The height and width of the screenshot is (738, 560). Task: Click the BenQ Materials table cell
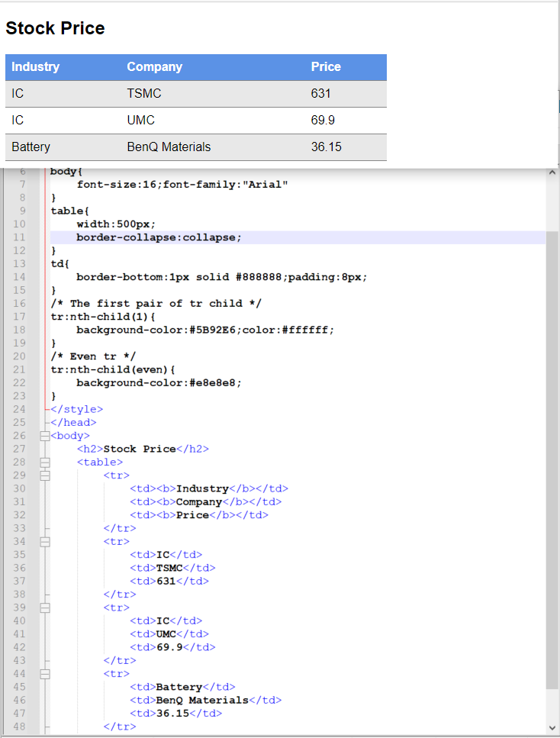click(169, 147)
